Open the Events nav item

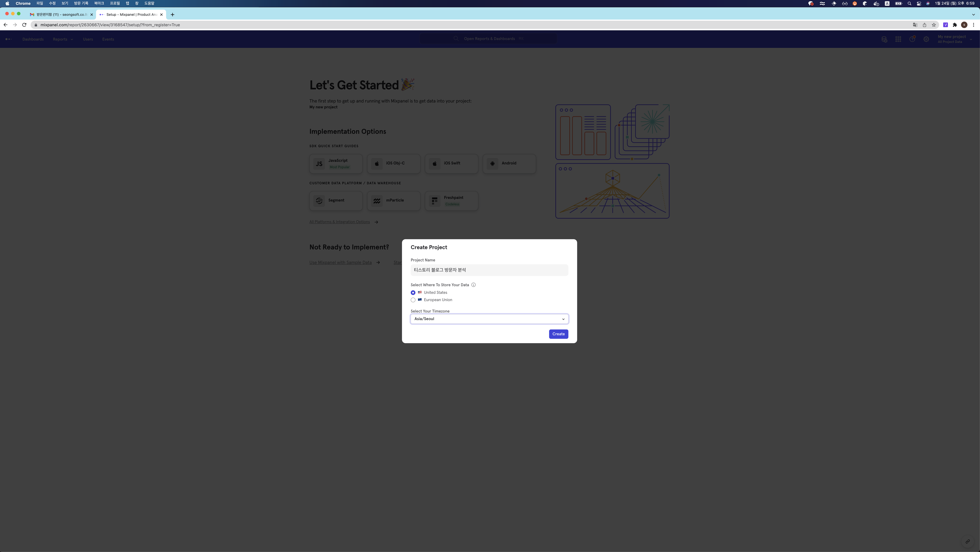[x=108, y=39]
